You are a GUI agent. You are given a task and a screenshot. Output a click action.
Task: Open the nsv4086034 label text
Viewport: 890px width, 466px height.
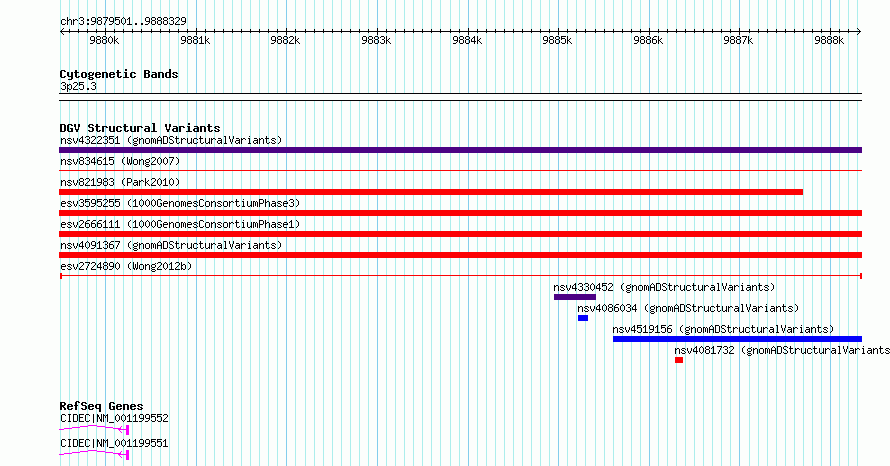[x=688, y=308]
